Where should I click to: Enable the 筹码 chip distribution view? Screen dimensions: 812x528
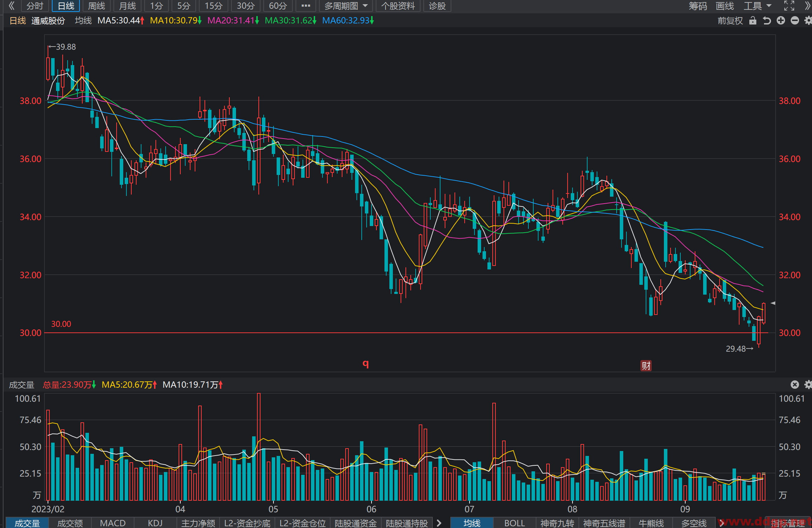coord(698,6)
